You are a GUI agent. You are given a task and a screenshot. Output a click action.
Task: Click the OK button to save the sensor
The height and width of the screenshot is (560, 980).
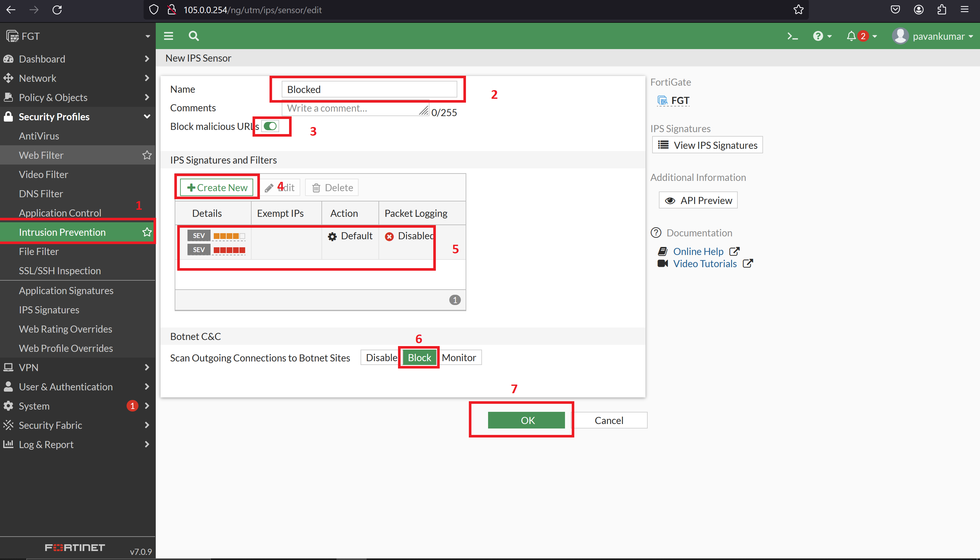tap(527, 420)
